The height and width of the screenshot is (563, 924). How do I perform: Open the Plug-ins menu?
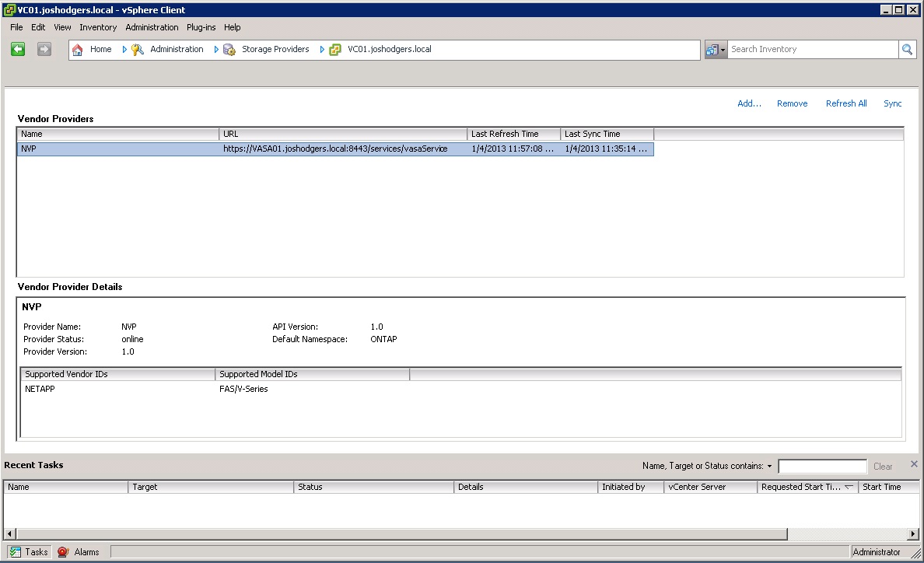coord(201,27)
